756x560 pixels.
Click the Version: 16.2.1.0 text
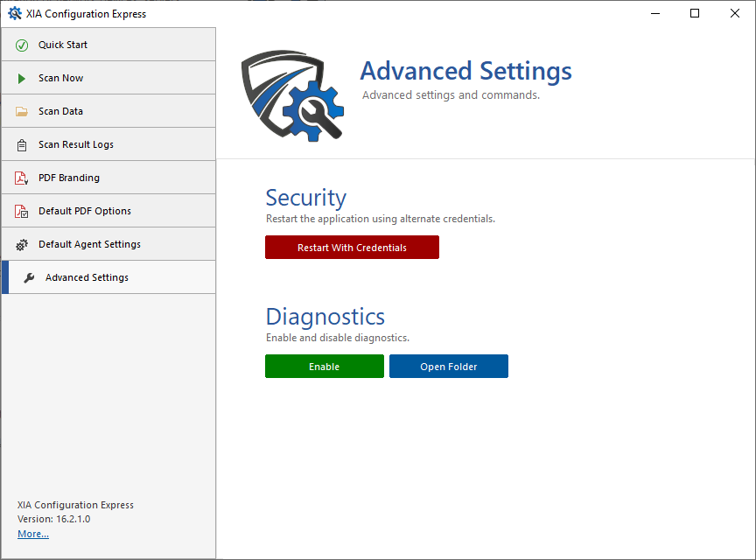pos(54,519)
